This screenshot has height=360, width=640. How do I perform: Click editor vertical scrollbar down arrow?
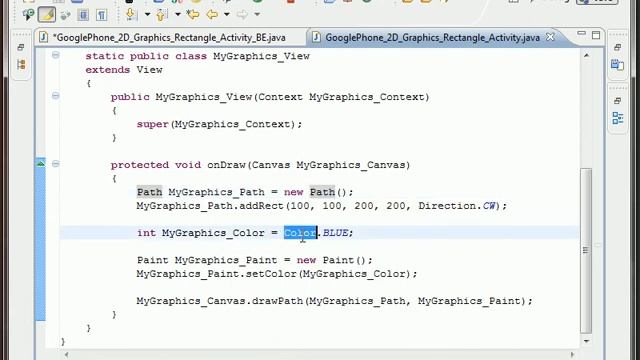click(x=587, y=341)
